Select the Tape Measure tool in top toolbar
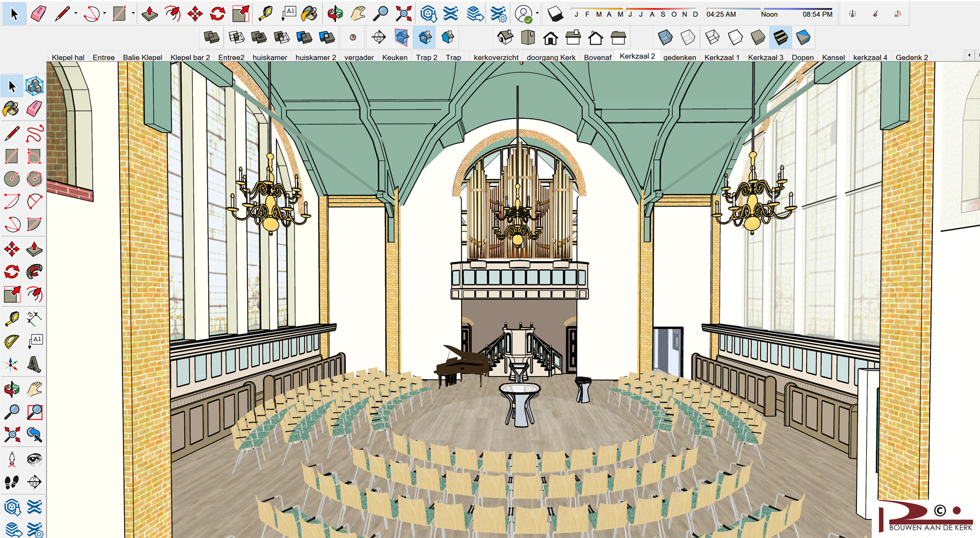 click(265, 14)
